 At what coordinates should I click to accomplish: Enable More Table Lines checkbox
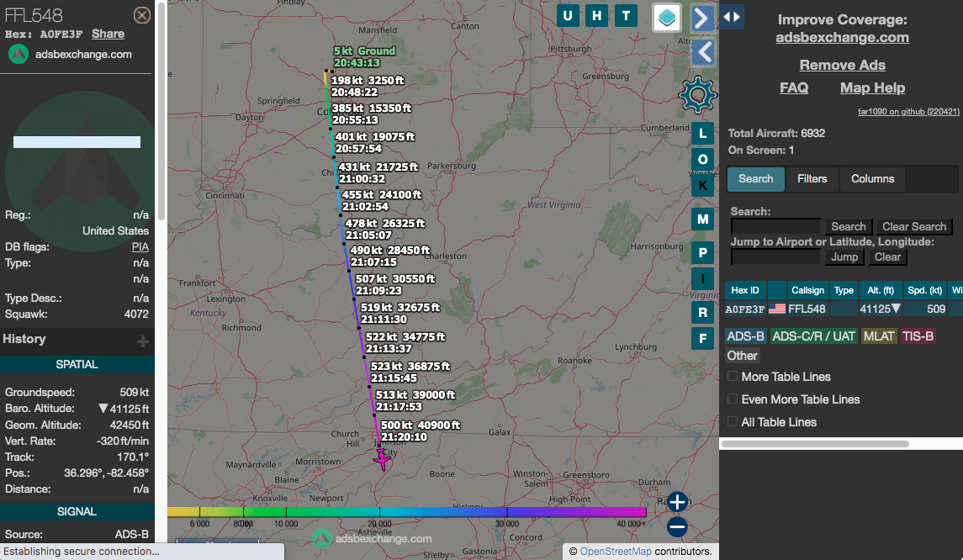(732, 376)
